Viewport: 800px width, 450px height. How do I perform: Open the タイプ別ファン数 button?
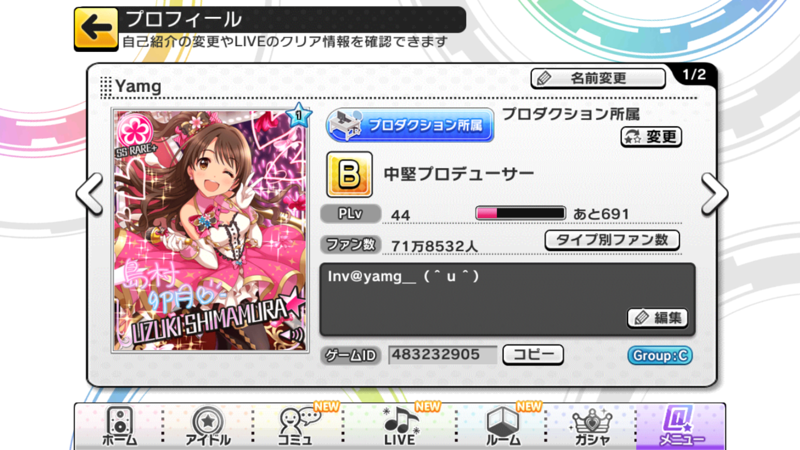(612, 240)
